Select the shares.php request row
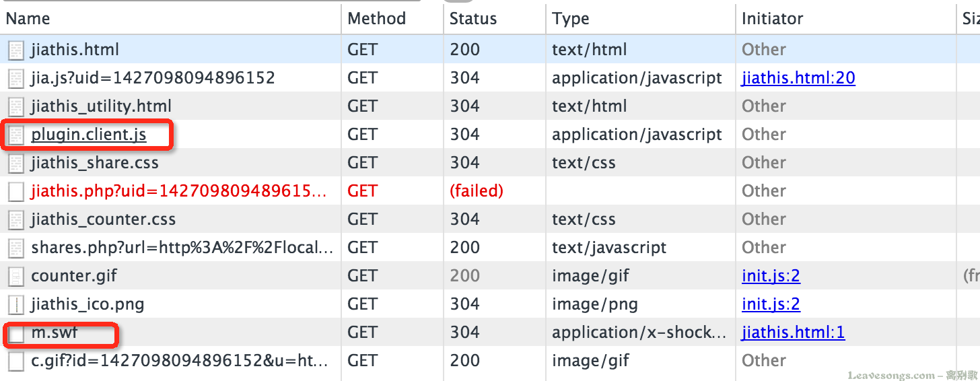 [490, 248]
